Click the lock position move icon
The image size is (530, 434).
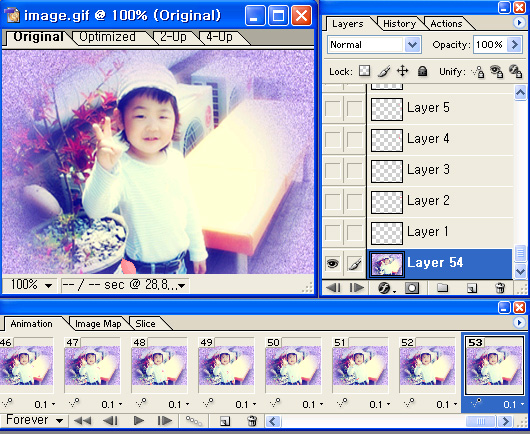[x=403, y=71]
